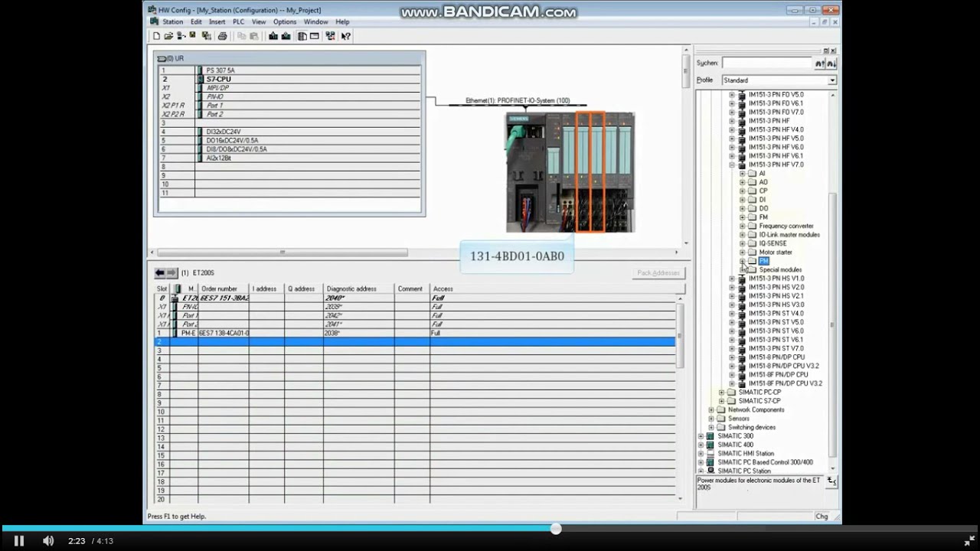
Task: Click the SIMATIC 300 catalog icon
Action: point(710,436)
